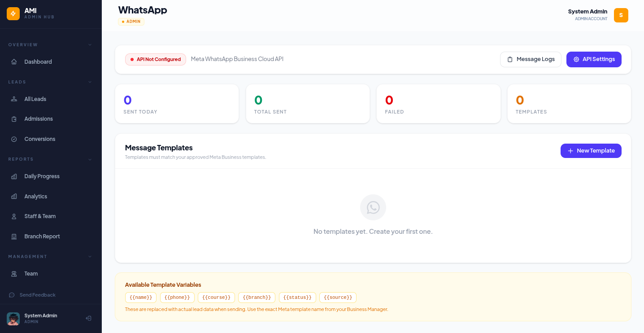Collapse the Overview sidebar section

[90, 45]
